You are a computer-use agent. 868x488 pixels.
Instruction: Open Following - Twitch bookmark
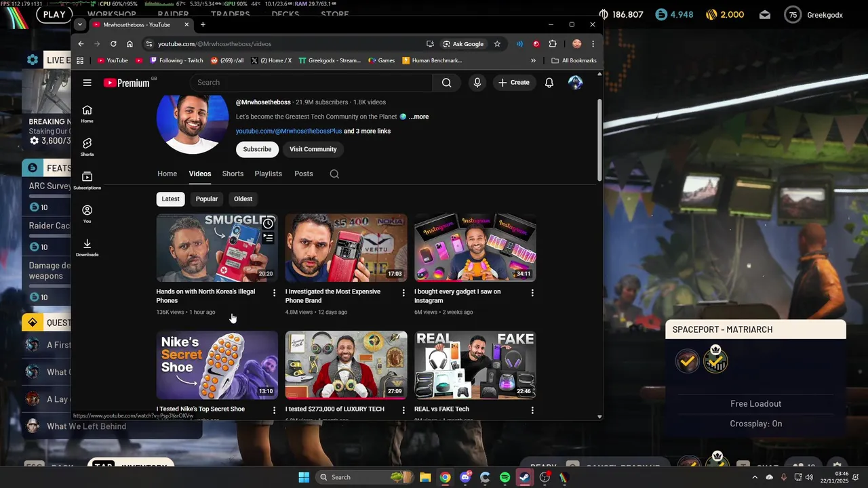[x=176, y=60]
